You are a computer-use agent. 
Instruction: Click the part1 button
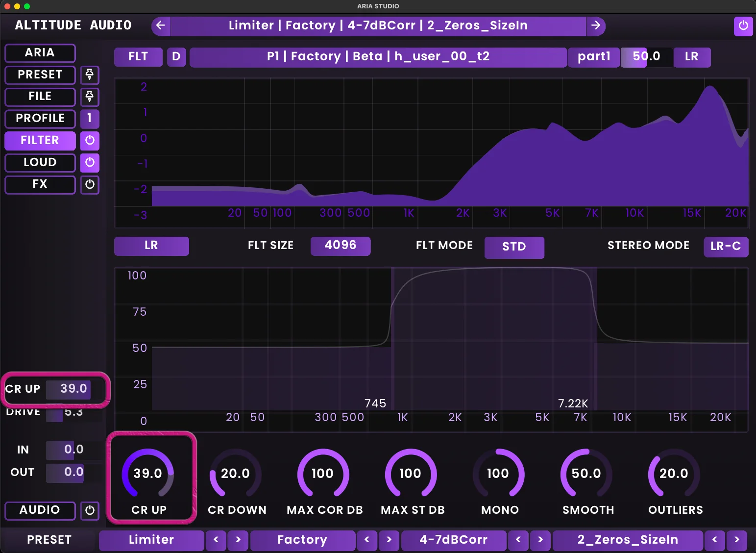coord(593,57)
